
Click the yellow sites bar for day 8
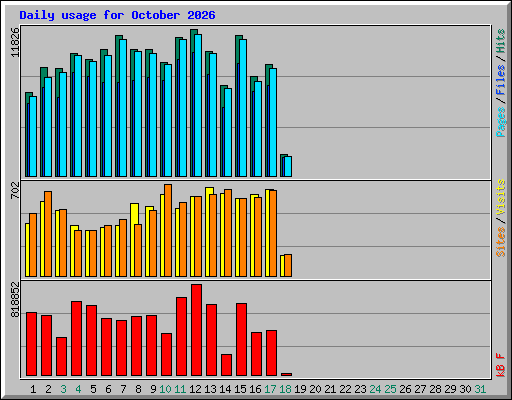[133, 240]
